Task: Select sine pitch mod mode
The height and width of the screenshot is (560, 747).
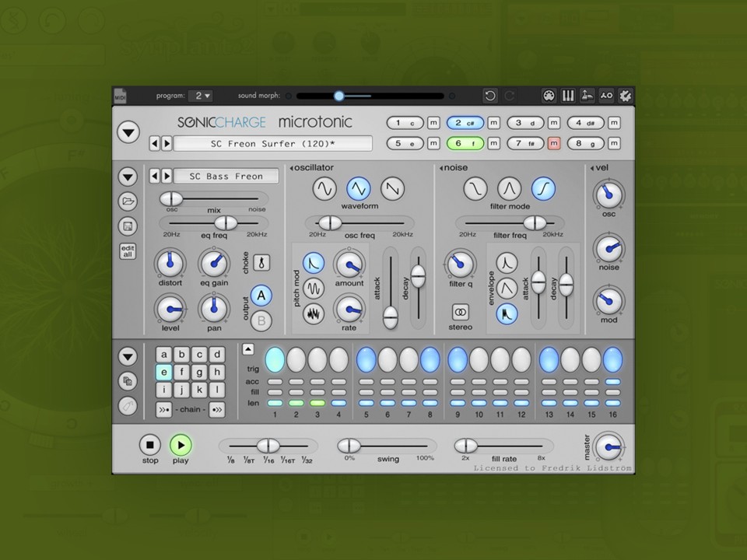Action: (x=314, y=288)
